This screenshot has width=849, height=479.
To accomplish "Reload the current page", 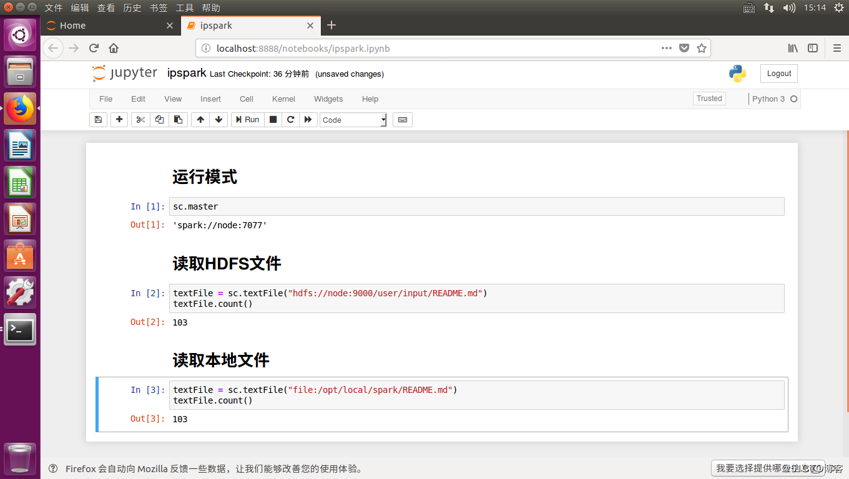I will pos(94,48).
